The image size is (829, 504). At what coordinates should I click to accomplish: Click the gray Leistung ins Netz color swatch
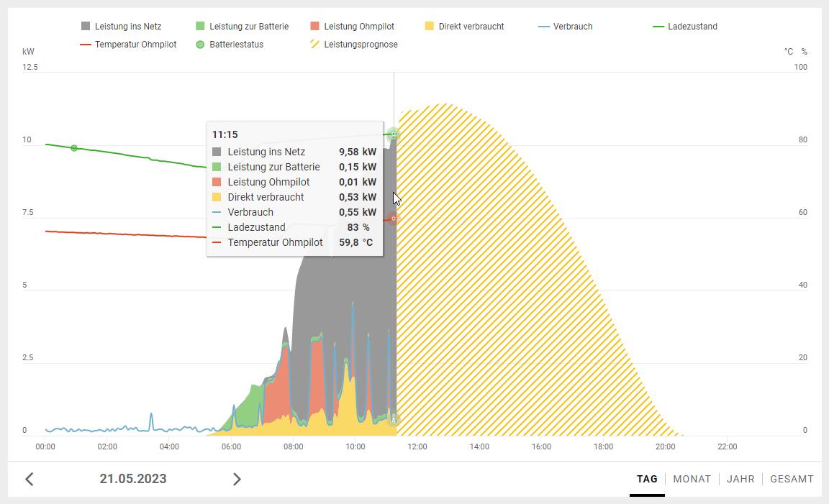86,27
